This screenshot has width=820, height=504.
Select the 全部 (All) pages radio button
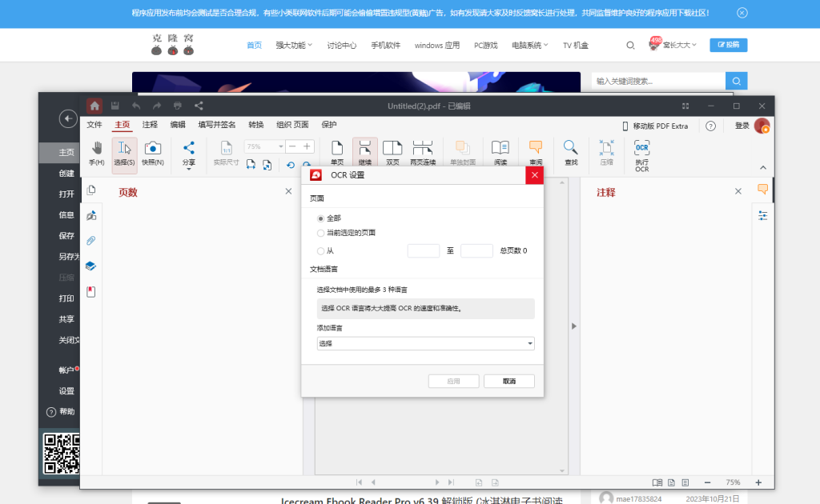(x=320, y=218)
